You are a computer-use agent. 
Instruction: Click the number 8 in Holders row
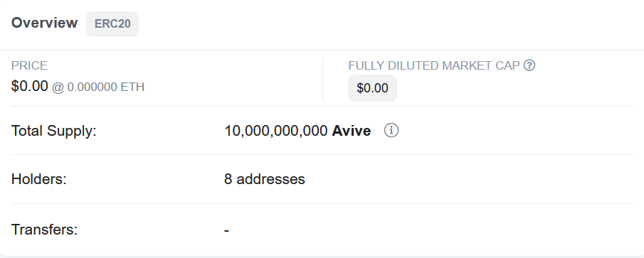coord(228,179)
